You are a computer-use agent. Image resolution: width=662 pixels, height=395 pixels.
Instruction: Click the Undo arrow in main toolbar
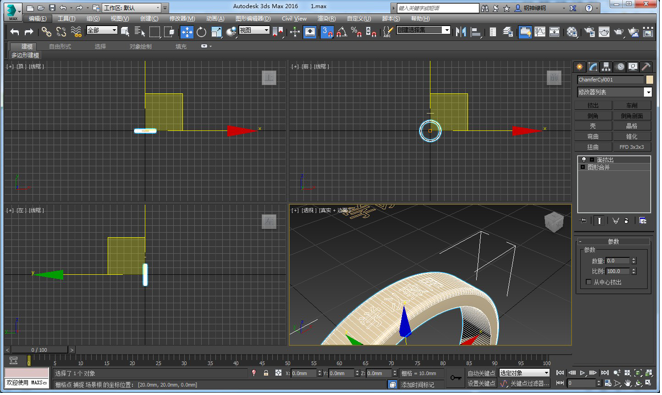tap(15, 32)
